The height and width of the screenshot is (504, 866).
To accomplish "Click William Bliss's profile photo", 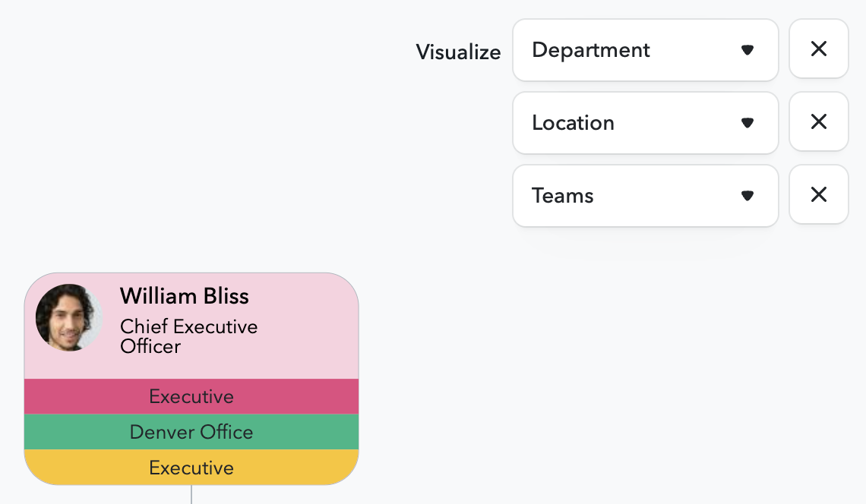I will click(69, 317).
